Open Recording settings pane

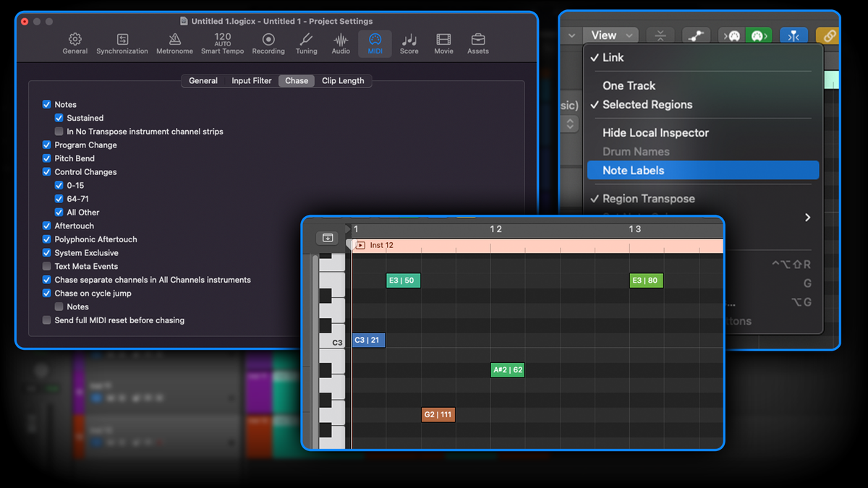click(x=268, y=43)
